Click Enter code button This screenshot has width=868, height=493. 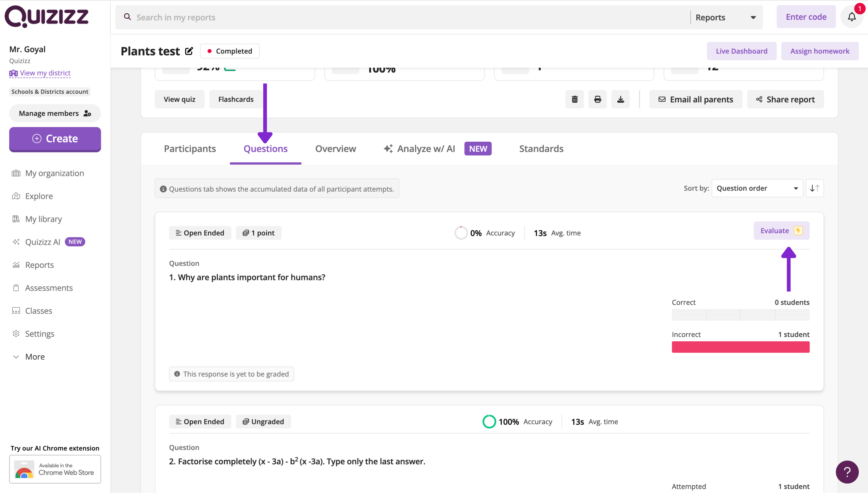tap(806, 17)
